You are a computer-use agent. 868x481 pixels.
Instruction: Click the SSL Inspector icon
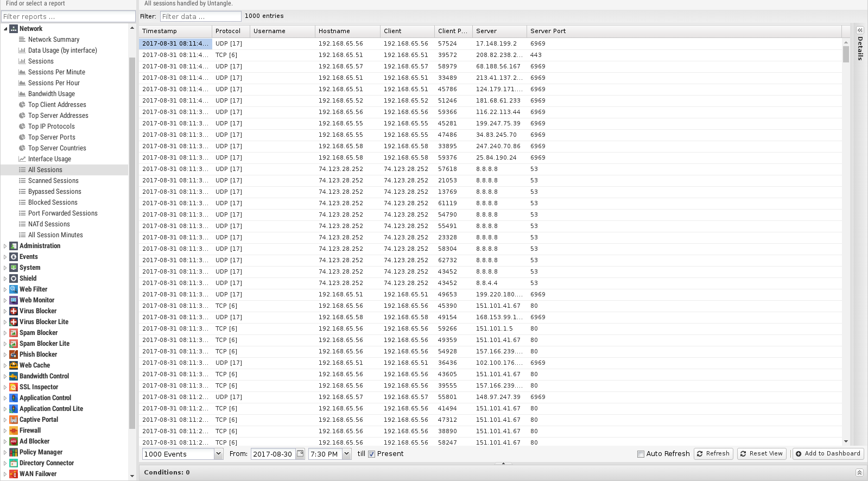pyautogui.click(x=14, y=387)
